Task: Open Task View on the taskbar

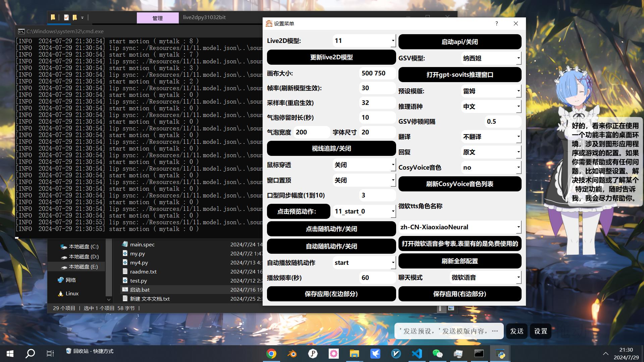Action: (50, 354)
